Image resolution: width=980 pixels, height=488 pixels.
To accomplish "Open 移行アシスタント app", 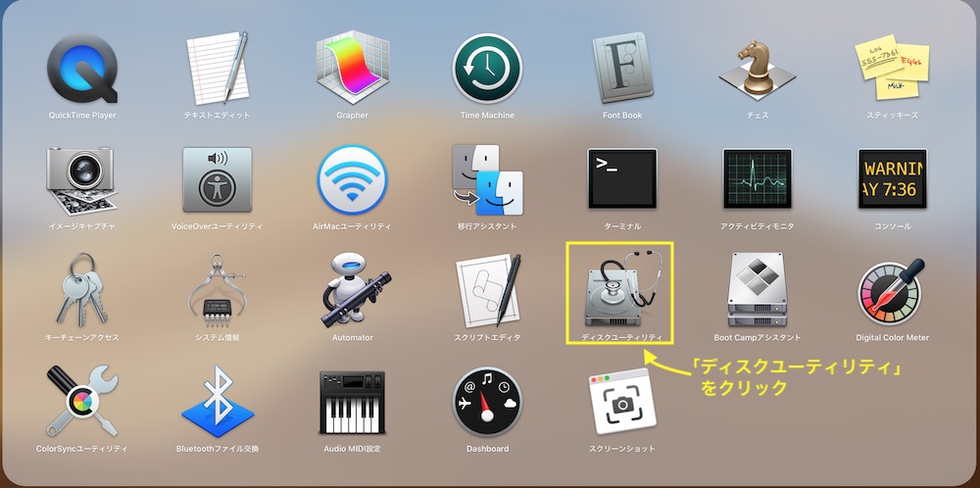I will (x=487, y=180).
